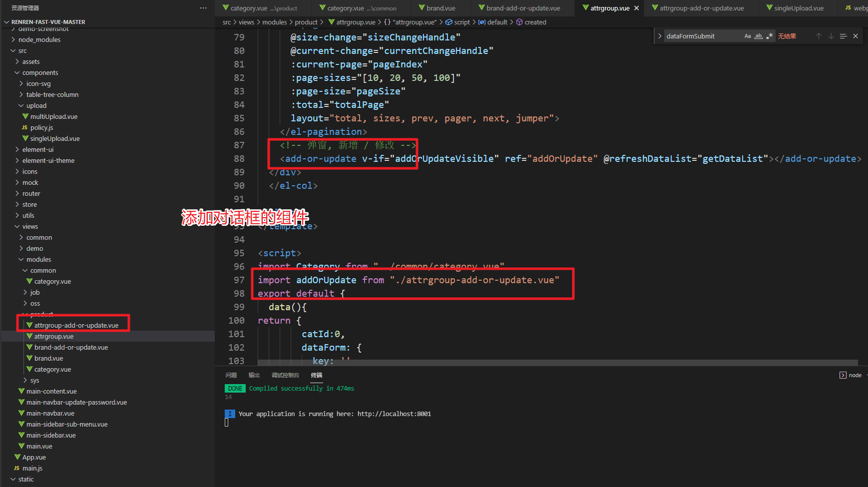Image resolution: width=868 pixels, height=487 pixels.
Task: Select attrgroup.vue in explorer tree
Action: click(x=54, y=337)
